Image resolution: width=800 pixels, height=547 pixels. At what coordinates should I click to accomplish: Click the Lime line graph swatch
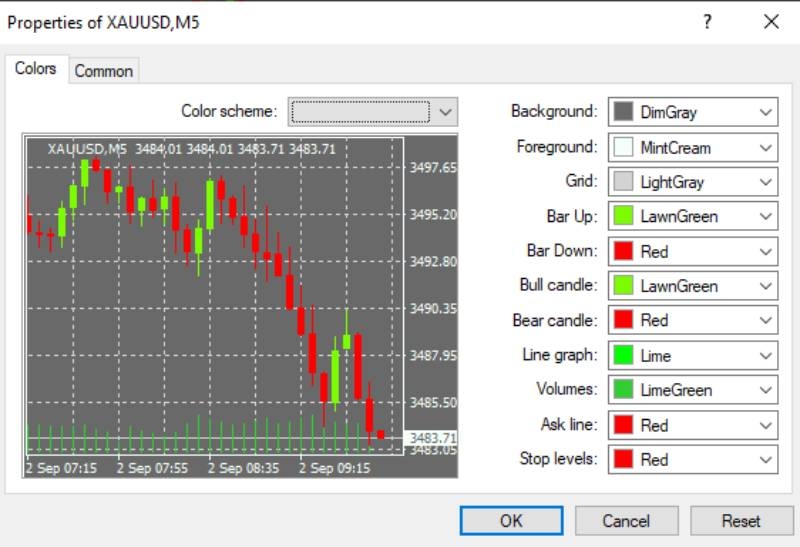pos(623,355)
